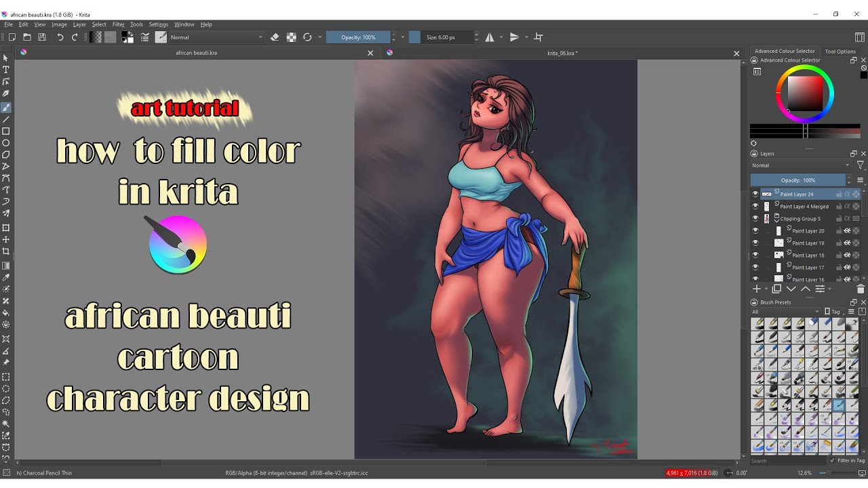Select the Line tool
The height and width of the screenshot is (488, 868).
click(6, 119)
